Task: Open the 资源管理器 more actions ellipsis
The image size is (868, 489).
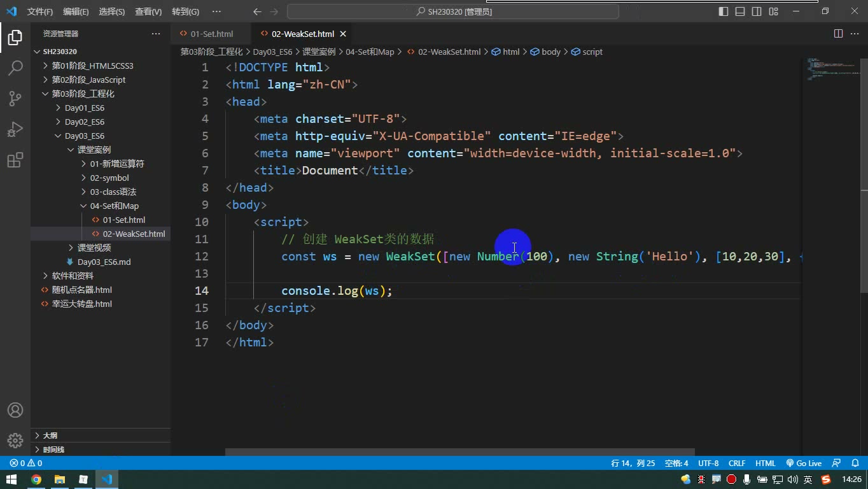Action: pyautogui.click(x=156, y=34)
